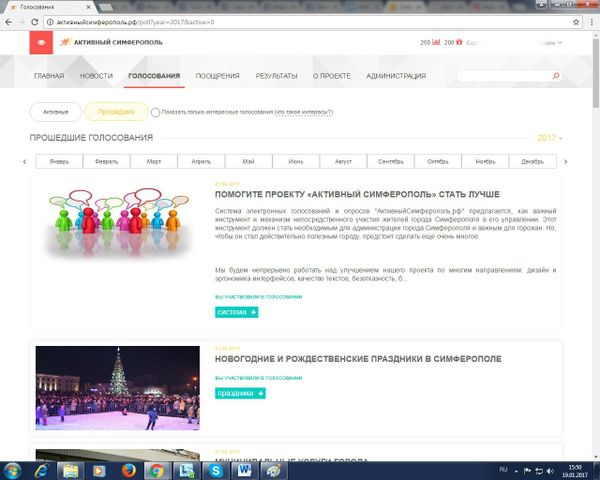Open Skype from the taskbar
This screenshot has height=480, width=600.
[216, 470]
